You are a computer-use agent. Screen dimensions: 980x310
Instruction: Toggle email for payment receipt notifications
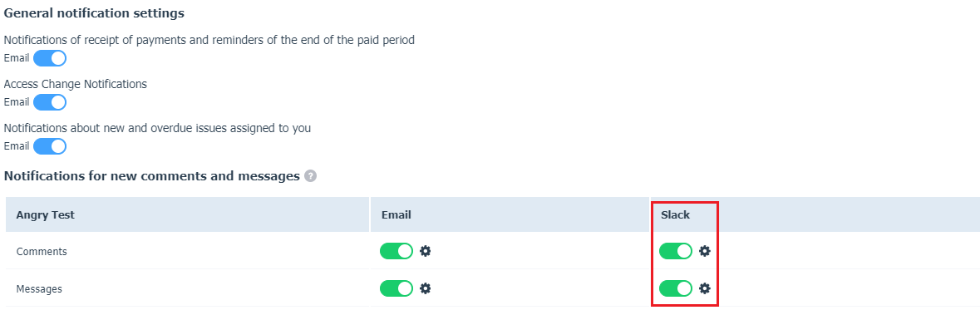(x=49, y=59)
